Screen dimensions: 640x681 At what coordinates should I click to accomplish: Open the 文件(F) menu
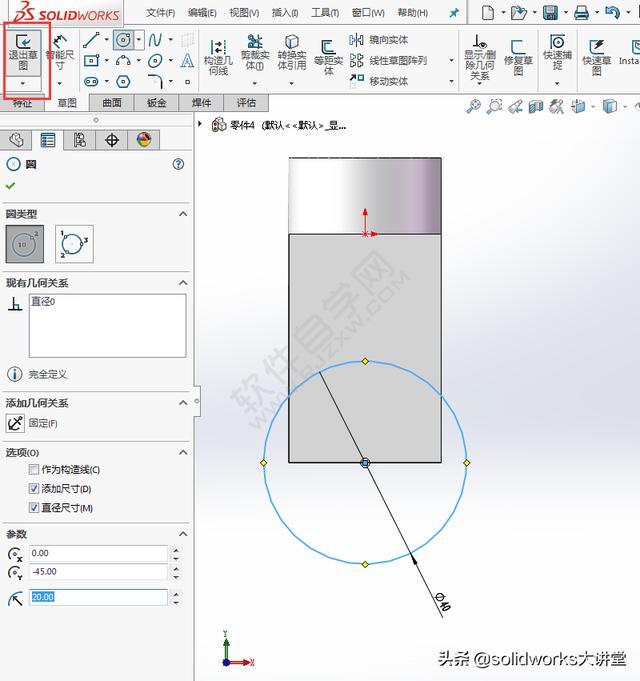(x=160, y=13)
